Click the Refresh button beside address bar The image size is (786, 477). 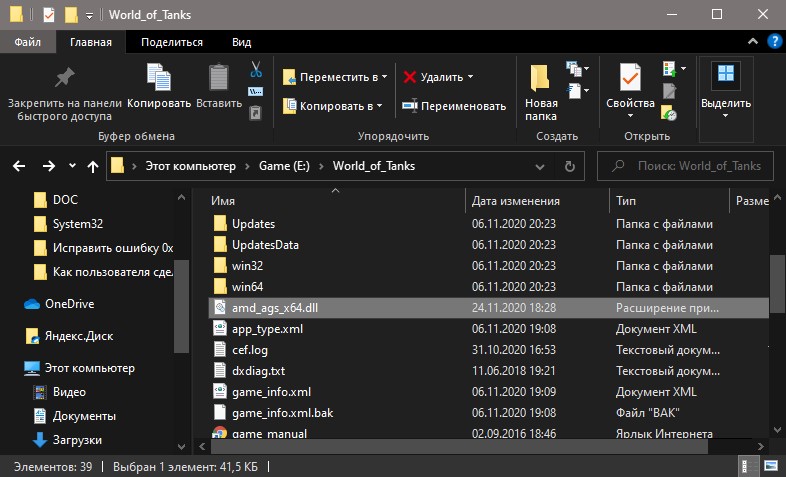pyautogui.click(x=569, y=166)
